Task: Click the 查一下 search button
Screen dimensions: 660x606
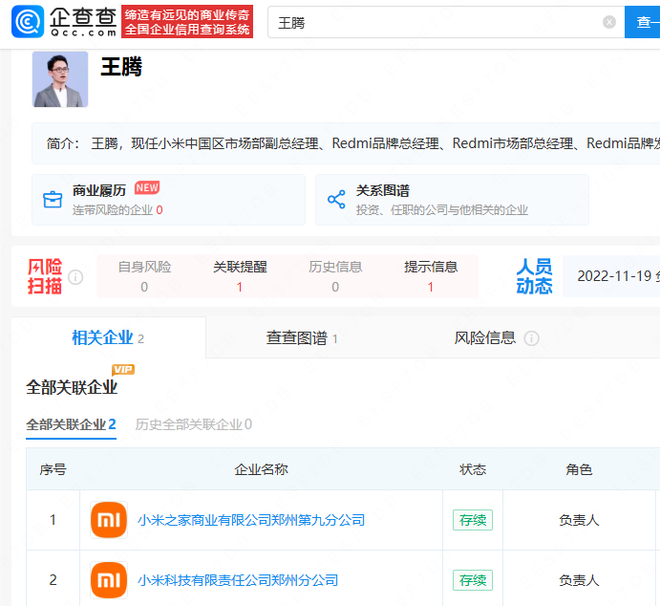Action: (x=643, y=22)
